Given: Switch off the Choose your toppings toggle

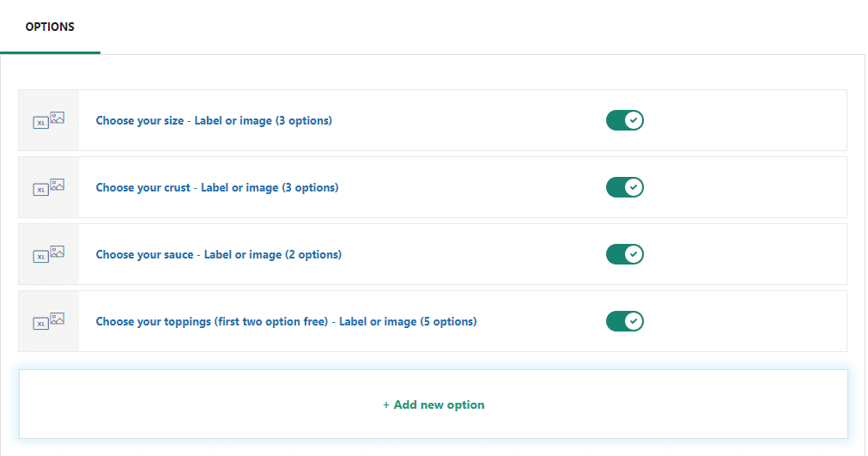Looking at the screenshot, I should pyautogui.click(x=625, y=321).
